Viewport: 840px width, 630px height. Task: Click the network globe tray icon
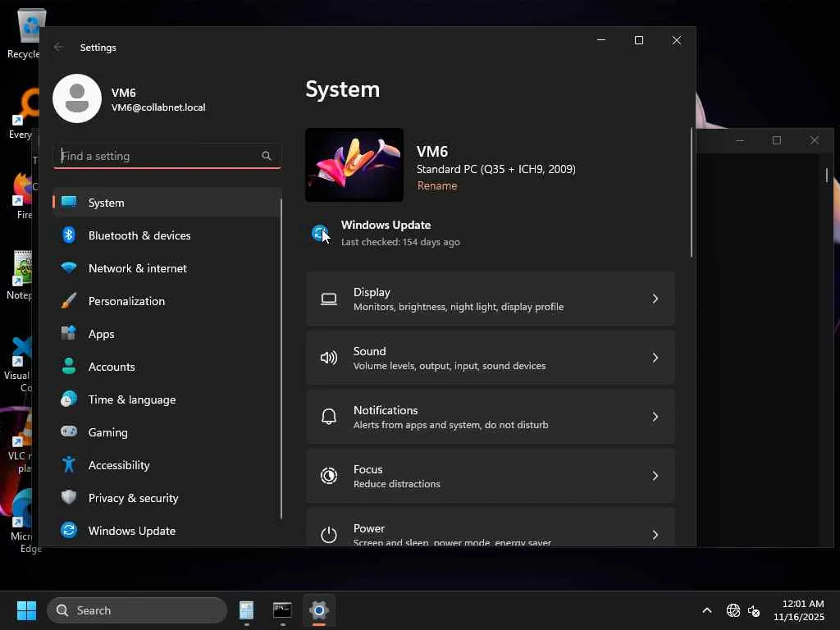pyautogui.click(x=733, y=610)
